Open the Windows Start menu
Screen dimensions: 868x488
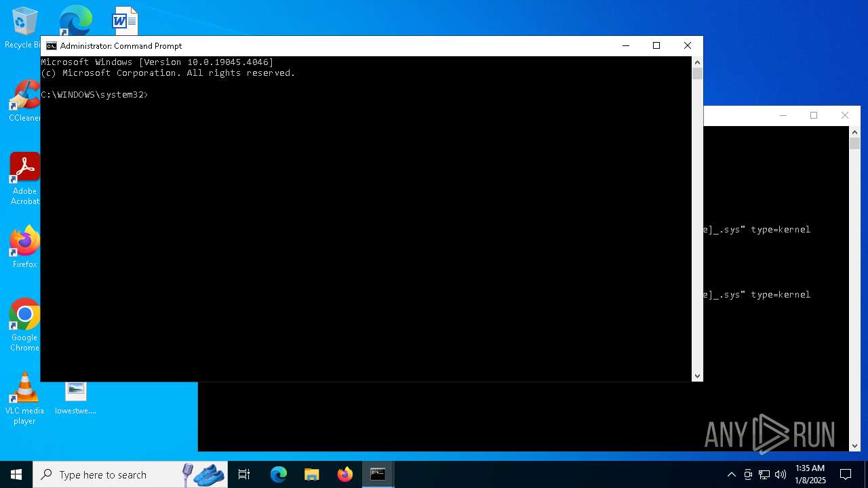click(x=16, y=474)
